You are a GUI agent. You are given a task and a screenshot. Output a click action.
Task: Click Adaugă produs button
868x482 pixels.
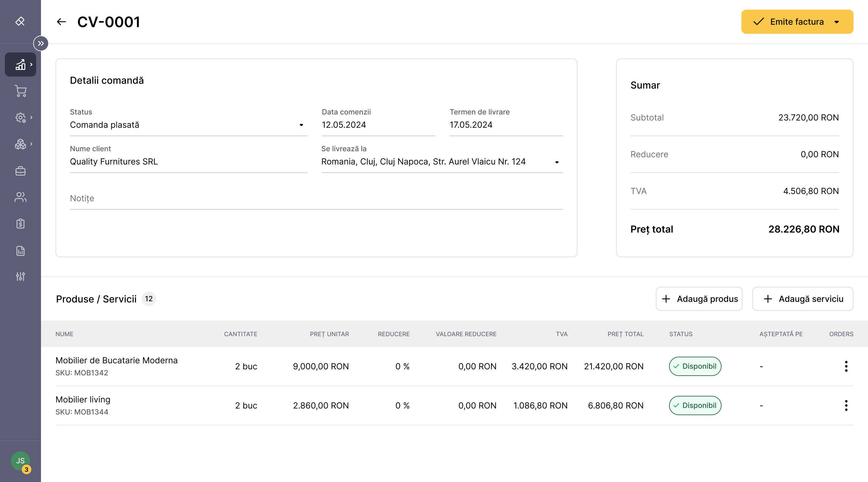[699, 299]
